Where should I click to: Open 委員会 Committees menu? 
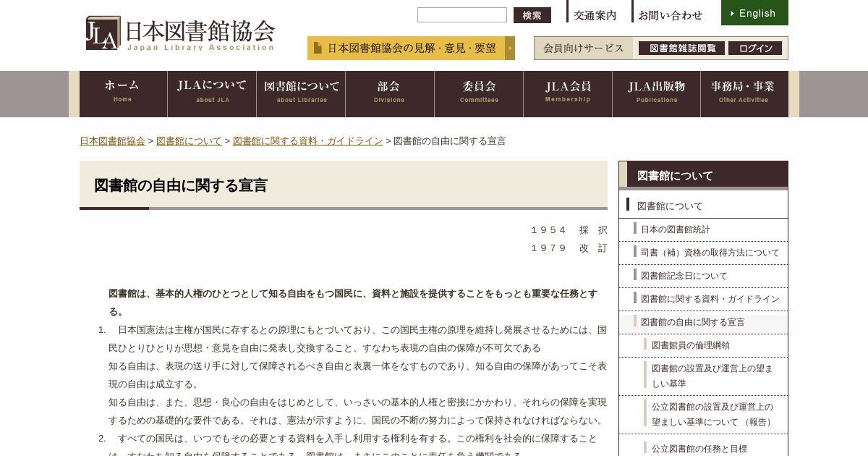tap(479, 94)
